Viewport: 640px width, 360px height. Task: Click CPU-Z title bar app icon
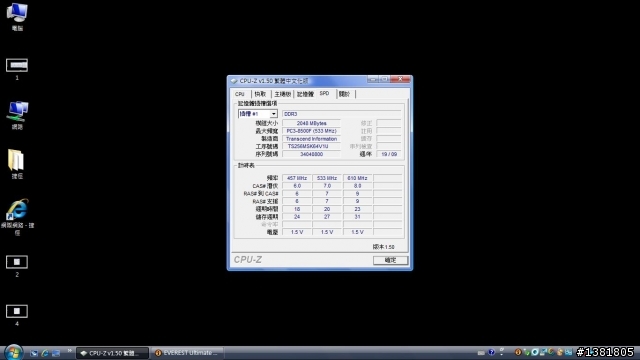pyautogui.click(x=234, y=81)
